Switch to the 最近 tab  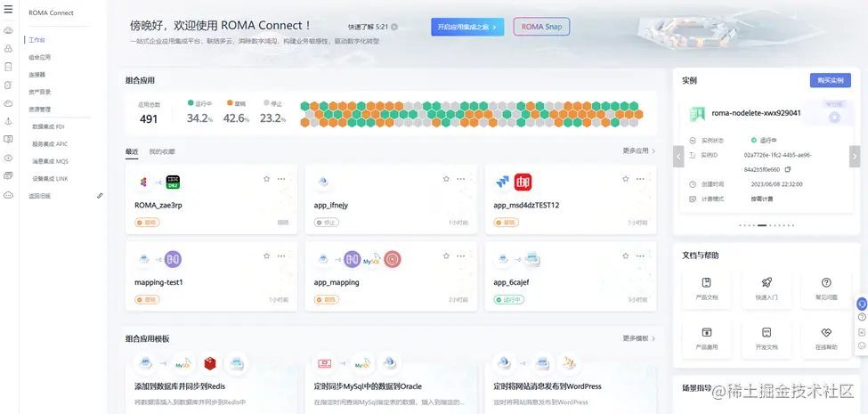[132, 151]
